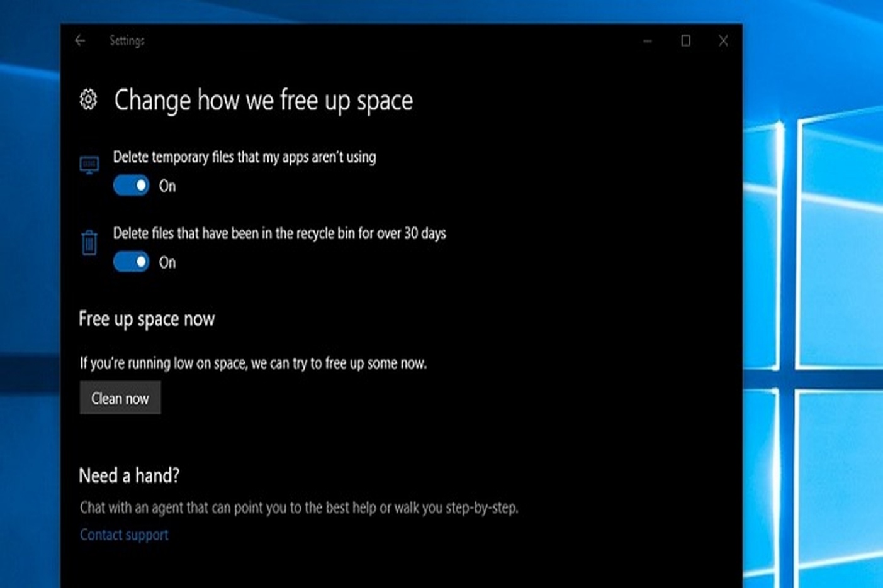The image size is (883, 588).
Task: Click the Need a hand heading
Action: [128, 475]
